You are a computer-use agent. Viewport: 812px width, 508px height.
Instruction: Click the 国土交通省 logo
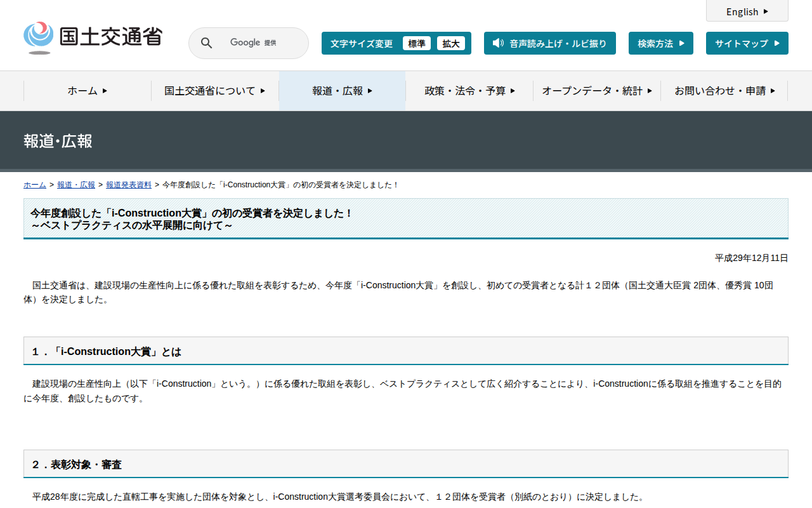click(x=93, y=37)
